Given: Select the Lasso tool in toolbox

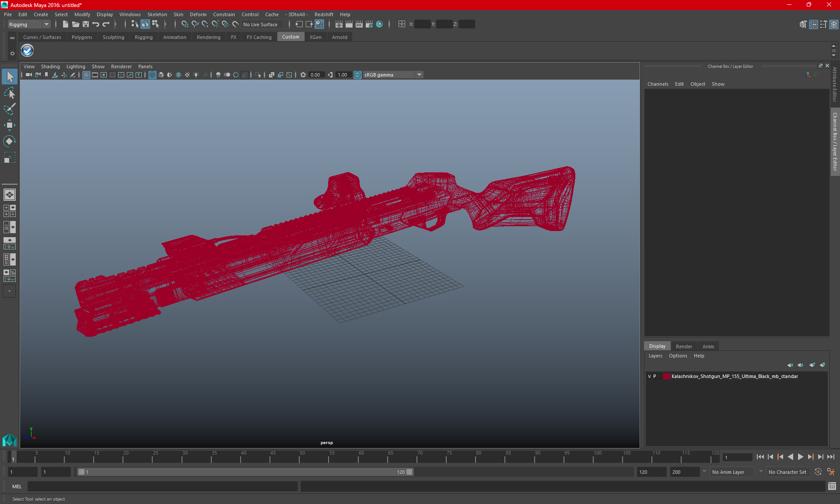Looking at the screenshot, I should pos(9,93).
